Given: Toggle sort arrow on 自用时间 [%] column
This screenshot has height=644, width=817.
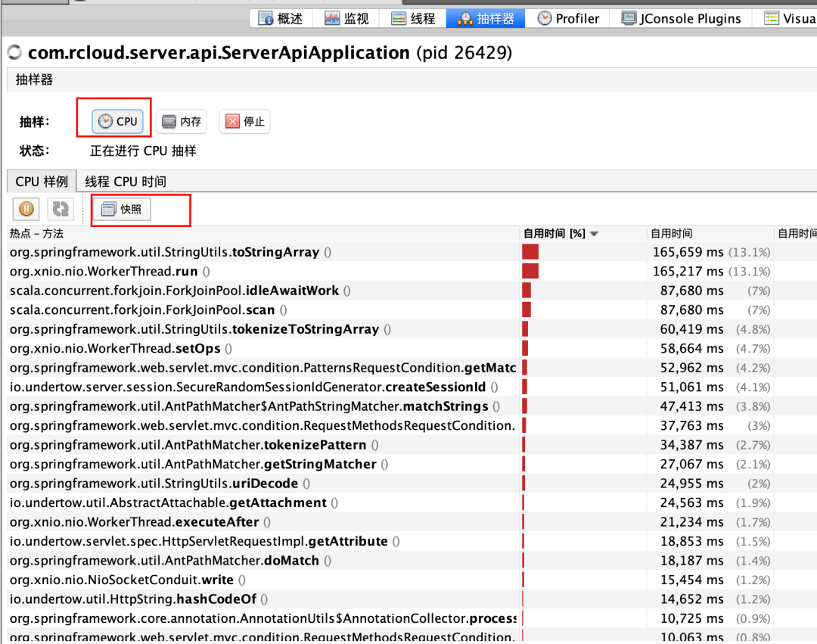Looking at the screenshot, I should coord(594,234).
